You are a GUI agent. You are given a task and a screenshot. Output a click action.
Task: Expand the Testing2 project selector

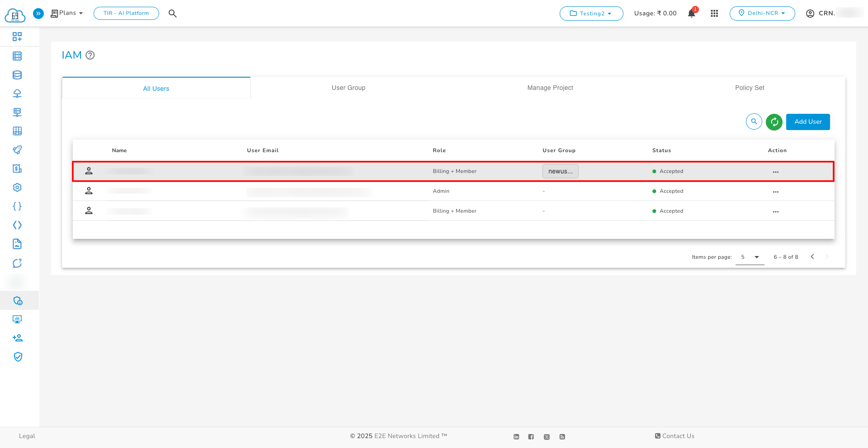(x=591, y=14)
